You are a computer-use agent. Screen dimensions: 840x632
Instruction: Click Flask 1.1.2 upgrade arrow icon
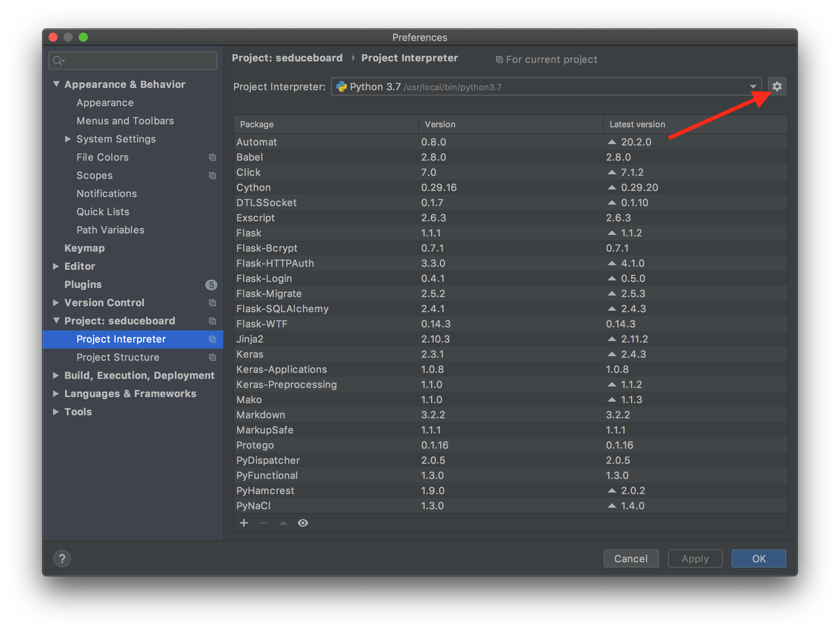click(611, 233)
